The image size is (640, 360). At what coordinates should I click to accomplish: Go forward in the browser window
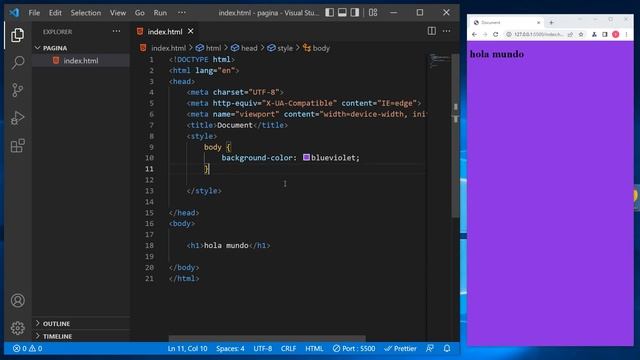[485, 35]
